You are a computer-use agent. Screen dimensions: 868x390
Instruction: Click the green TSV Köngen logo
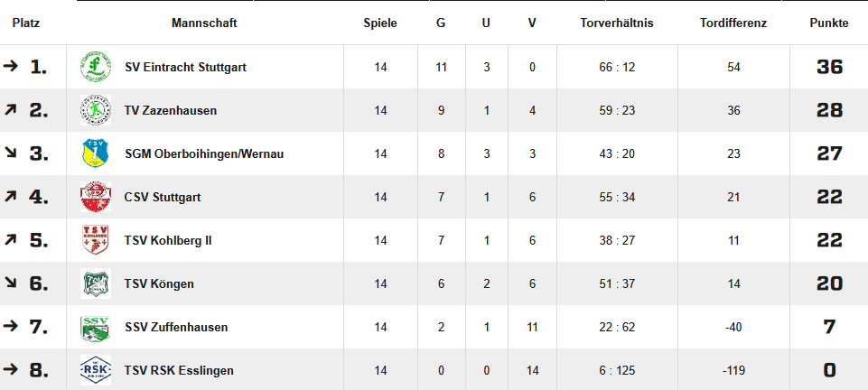pos(95,283)
